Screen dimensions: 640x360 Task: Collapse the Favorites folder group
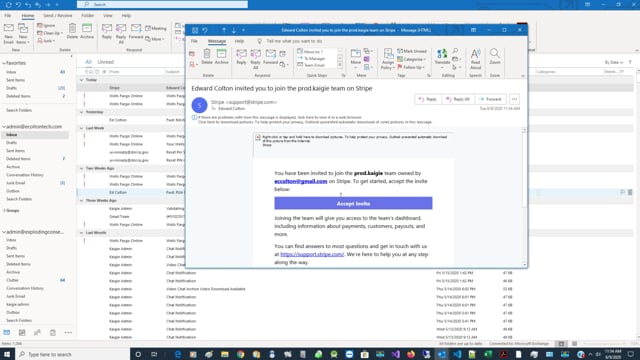(4, 63)
